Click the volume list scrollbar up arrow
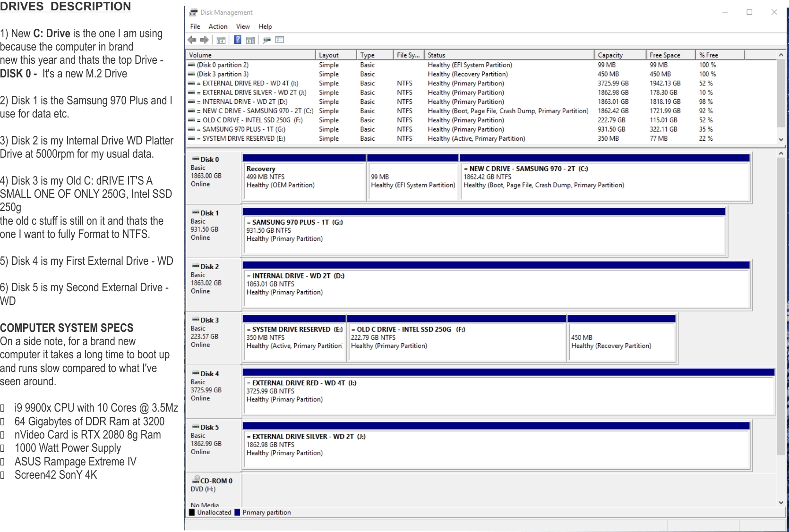The height and width of the screenshot is (532, 789). click(781, 55)
